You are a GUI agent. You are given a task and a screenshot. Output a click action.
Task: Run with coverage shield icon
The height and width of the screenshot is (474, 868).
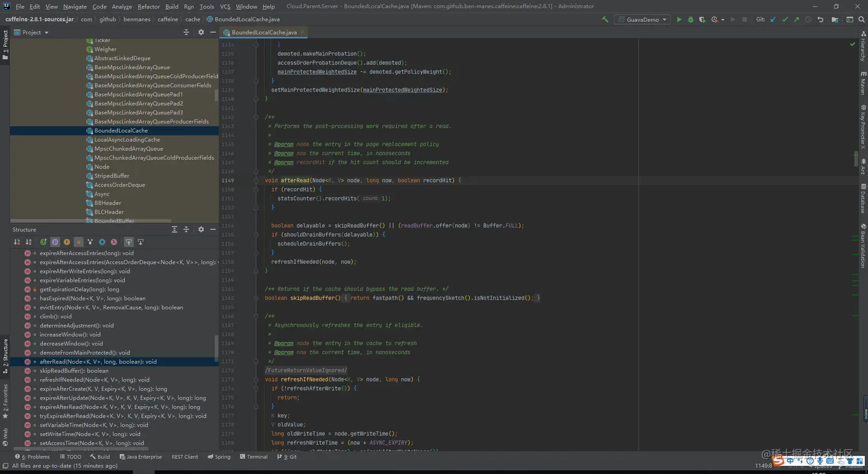point(702,20)
